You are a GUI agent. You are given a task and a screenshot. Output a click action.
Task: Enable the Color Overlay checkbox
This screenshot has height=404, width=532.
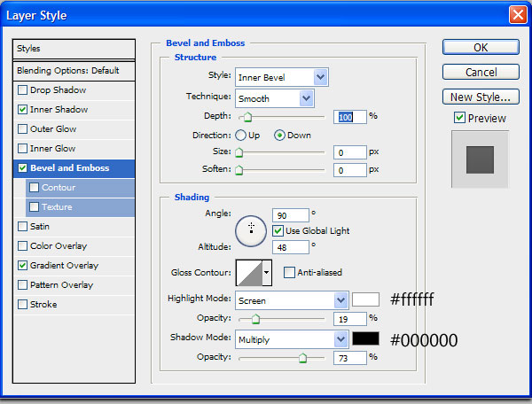(22, 245)
